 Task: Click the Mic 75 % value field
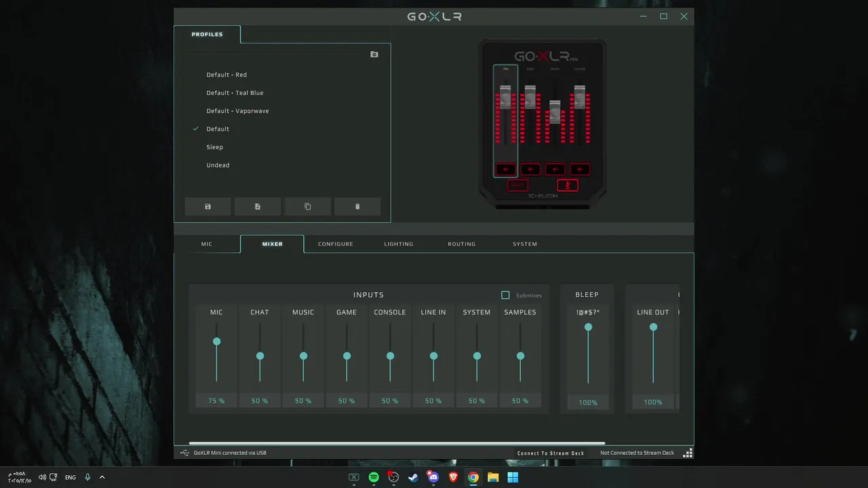tap(216, 401)
